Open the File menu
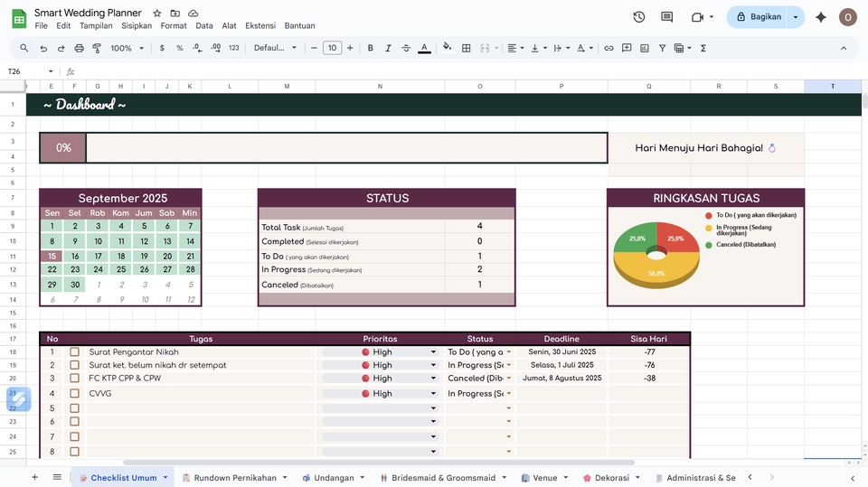868x487 pixels. click(x=41, y=26)
